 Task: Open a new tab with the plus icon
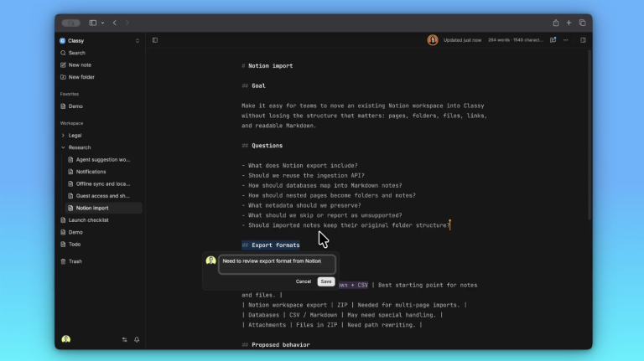(x=569, y=23)
